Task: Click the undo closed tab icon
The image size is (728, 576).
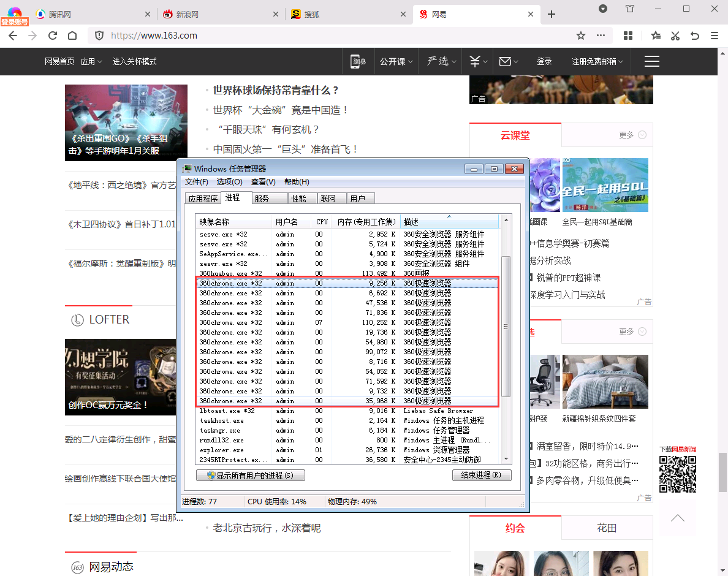Action: 694,36
